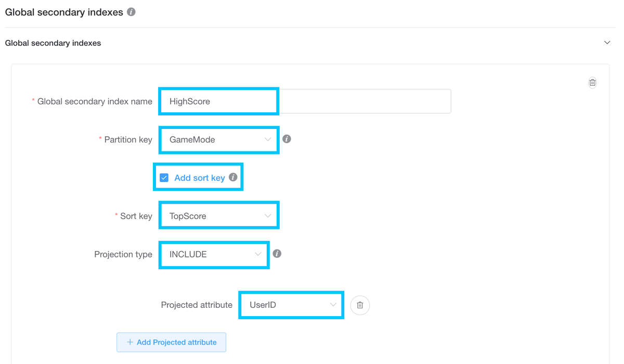Click the blue Add sort key label text
Image resolution: width=624 pixels, height=364 pixels.
200,177
